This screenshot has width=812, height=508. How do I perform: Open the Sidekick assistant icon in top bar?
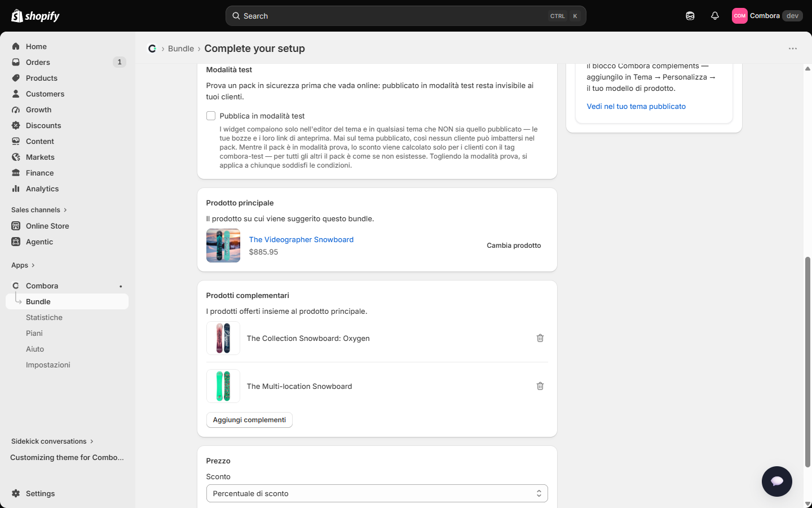click(x=690, y=16)
